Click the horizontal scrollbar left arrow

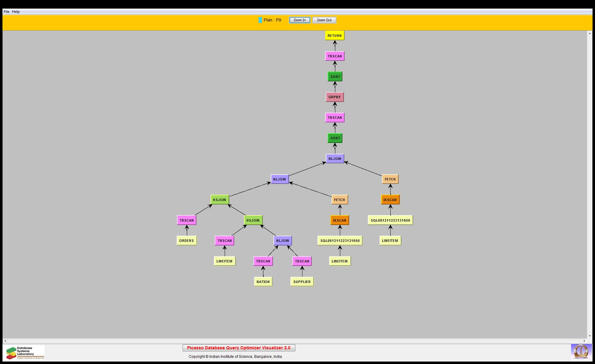[x=5, y=341]
